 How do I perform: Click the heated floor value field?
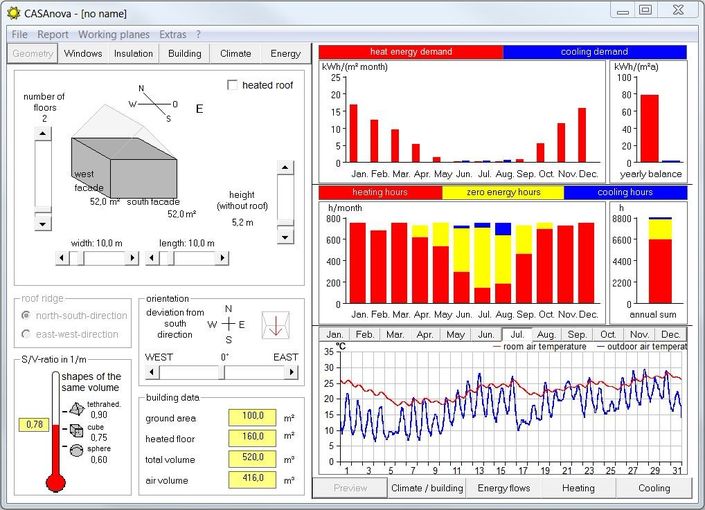[x=252, y=438]
